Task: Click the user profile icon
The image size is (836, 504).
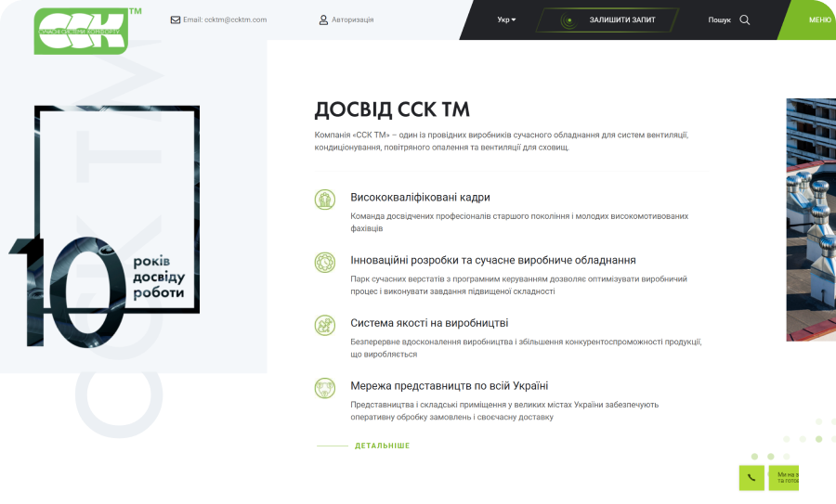Action: 323,19
